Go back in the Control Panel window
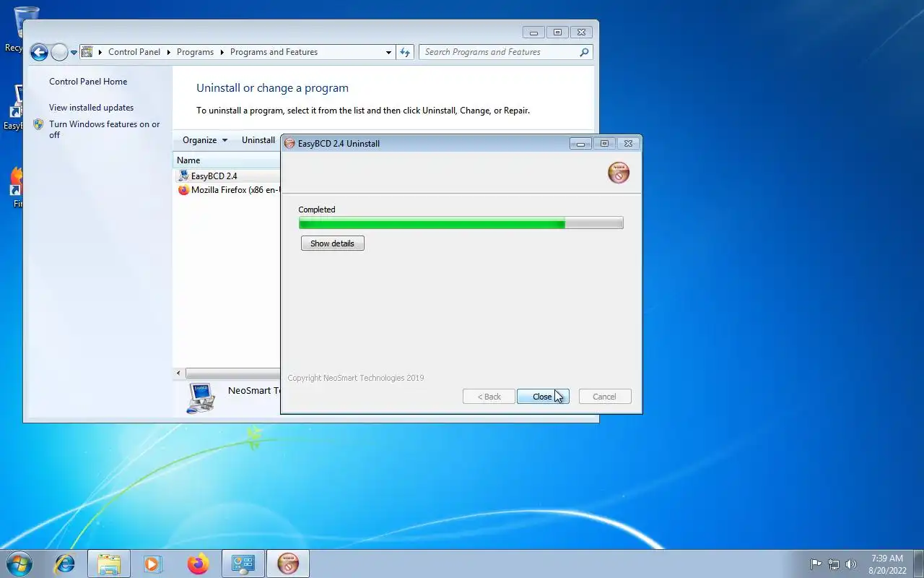This screenshot has height=578, width=924. [39, 52]
